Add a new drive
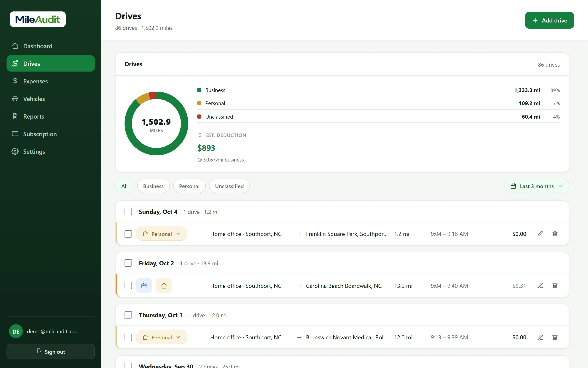Screen dimensions: 588x368 pyautogui.click(x=549, y=20)
